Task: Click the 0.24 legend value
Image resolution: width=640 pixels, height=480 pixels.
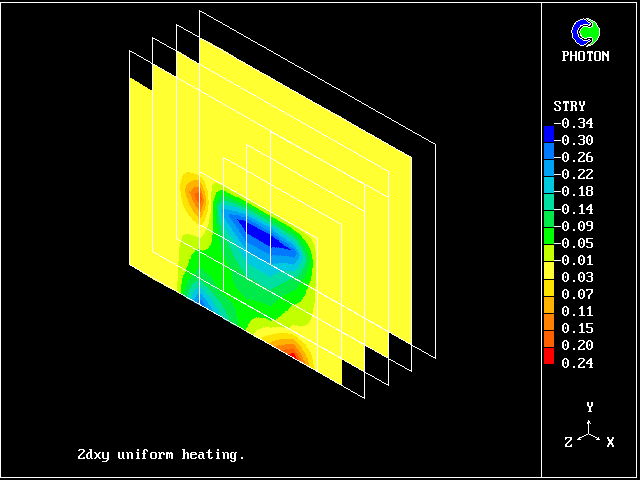Action: coord(579,363)
